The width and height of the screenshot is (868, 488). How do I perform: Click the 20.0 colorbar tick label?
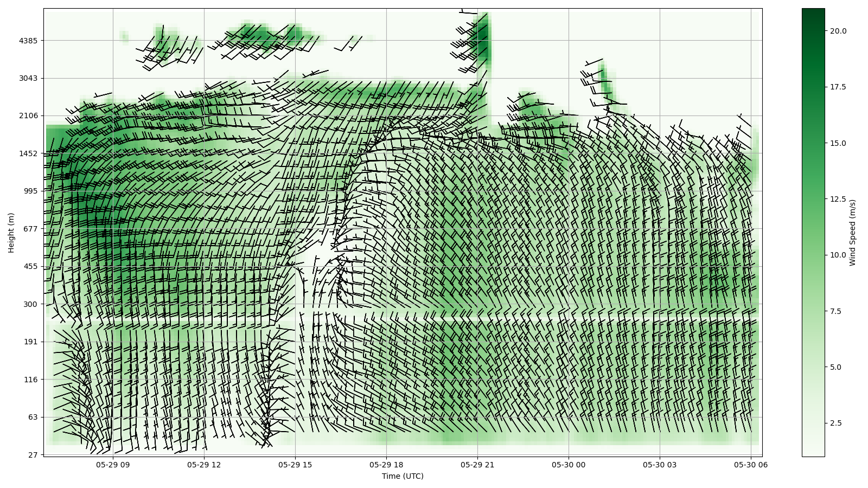coord(838,31)
